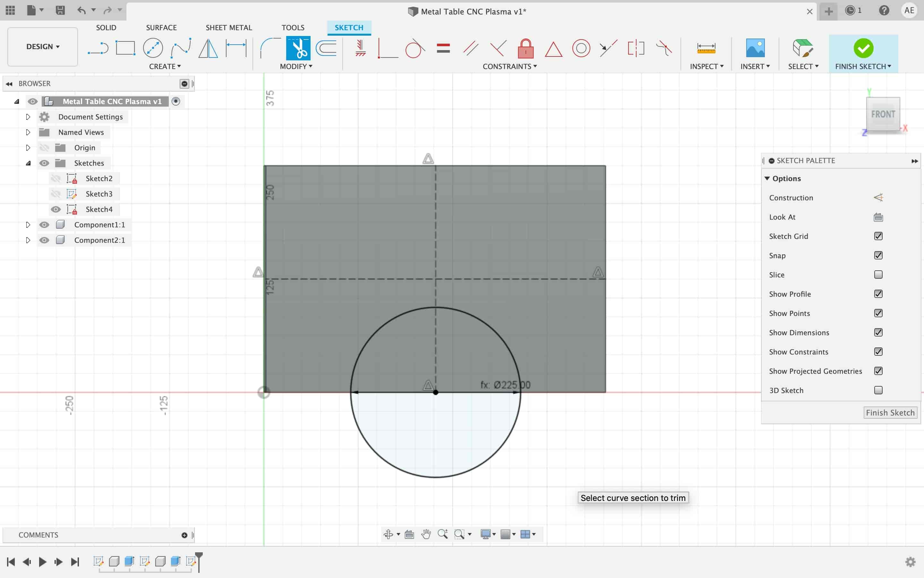Collapse the Options section in palette
Screen dimensions: 924x578
click(767, 179)
